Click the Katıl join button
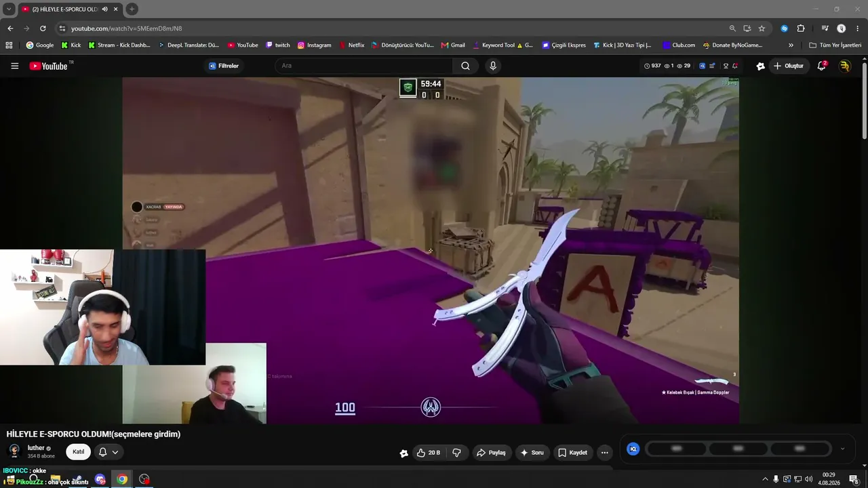The height and width of the screenshot is (488, 868). pos(79,452)
